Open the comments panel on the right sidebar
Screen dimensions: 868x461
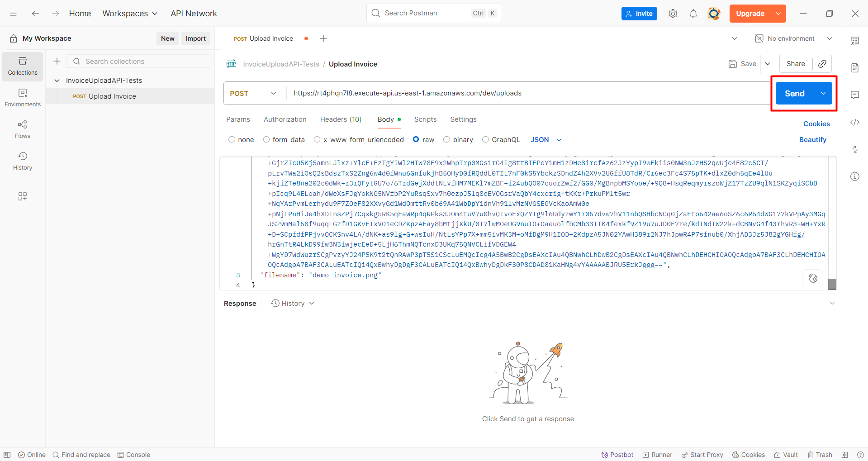[x=855, y=95]
